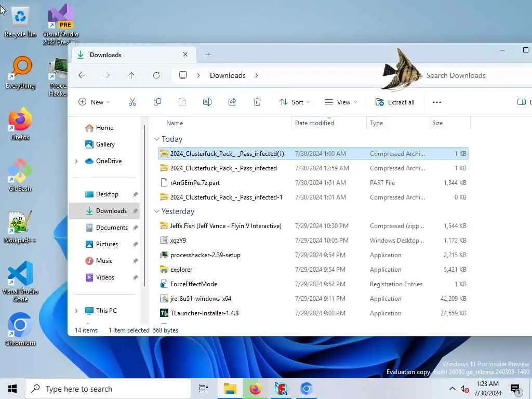Screen dimensions: 532x399
Task: Select Jeffs Fish zipped archive
Action: pos(313,226)
